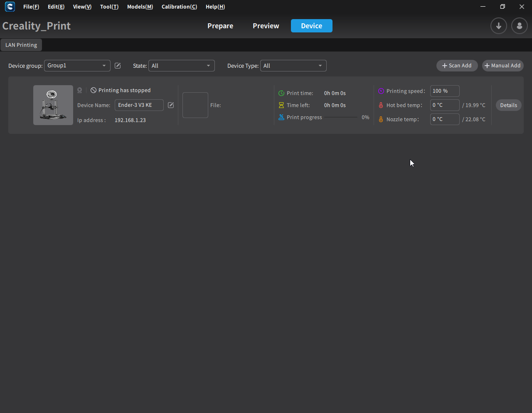The image size is (532, 413).
Task: Open the user account profile icon
Action: click(520, 26)
